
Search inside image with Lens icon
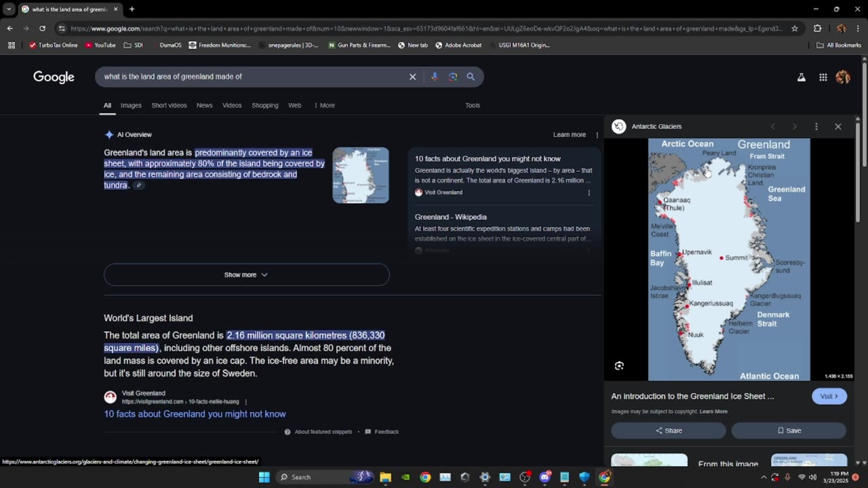(x=619, y=366)
